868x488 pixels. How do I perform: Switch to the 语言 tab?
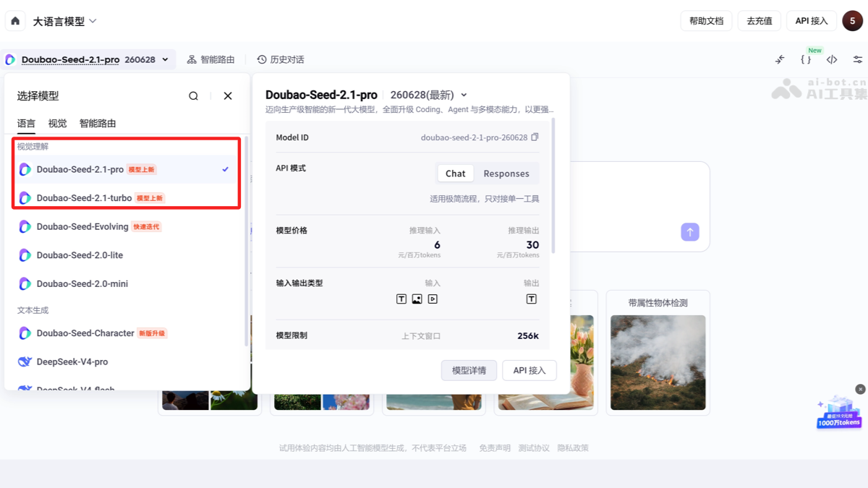click(26, 124)
